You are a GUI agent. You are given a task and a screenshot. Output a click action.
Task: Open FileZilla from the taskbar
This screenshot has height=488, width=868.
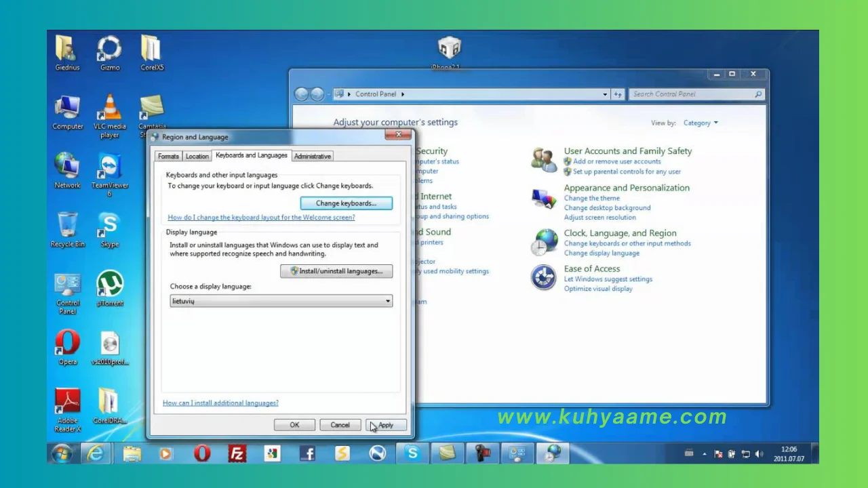click(237, 453)
